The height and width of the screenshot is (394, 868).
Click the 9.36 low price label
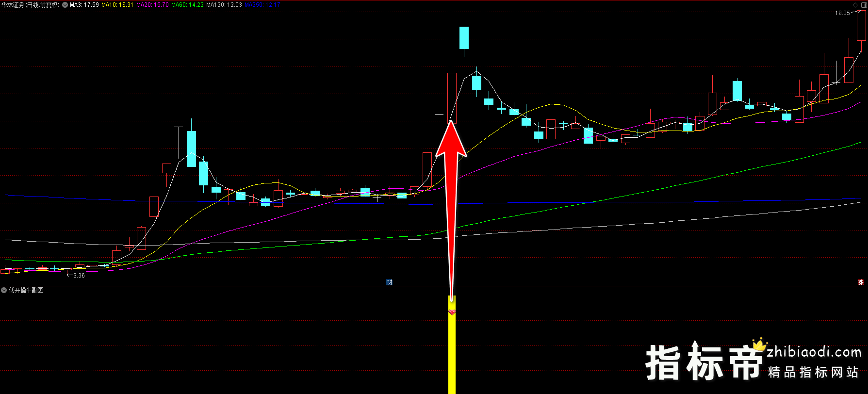[x=79, y=276]
